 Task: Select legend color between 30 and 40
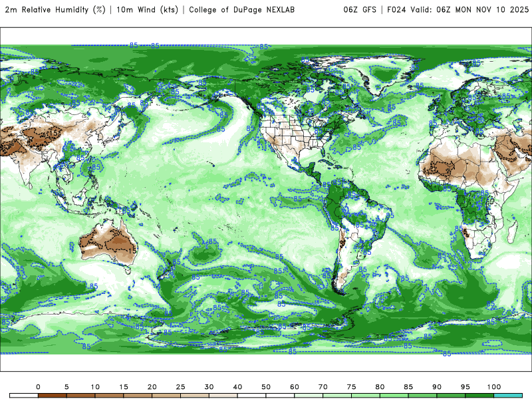[x=223, y=396]
